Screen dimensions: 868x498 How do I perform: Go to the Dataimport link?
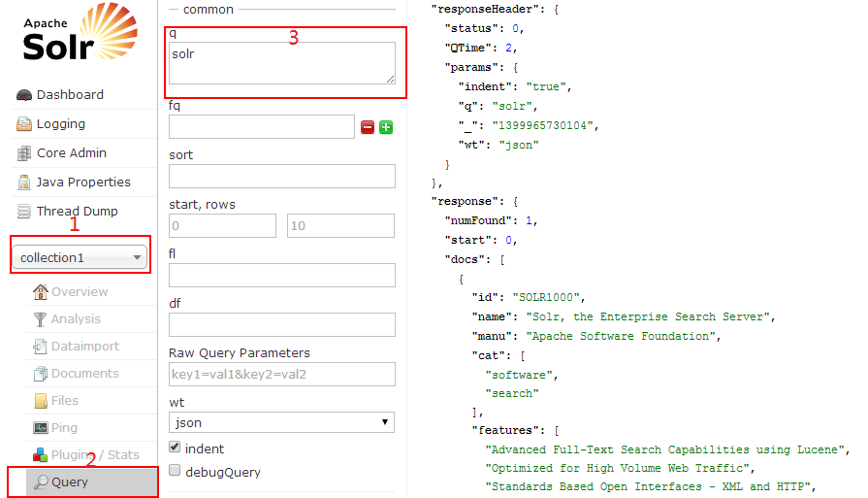coord(83,346)
